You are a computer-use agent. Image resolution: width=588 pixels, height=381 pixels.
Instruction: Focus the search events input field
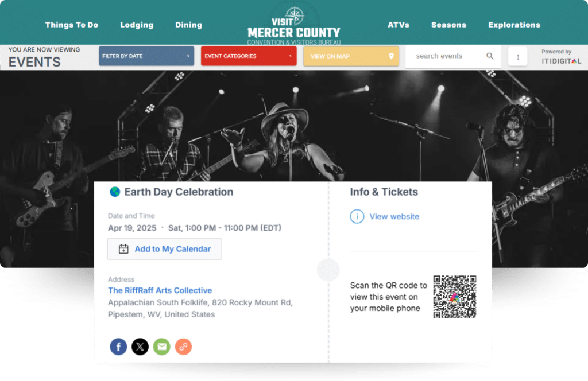tap(448, 56)
